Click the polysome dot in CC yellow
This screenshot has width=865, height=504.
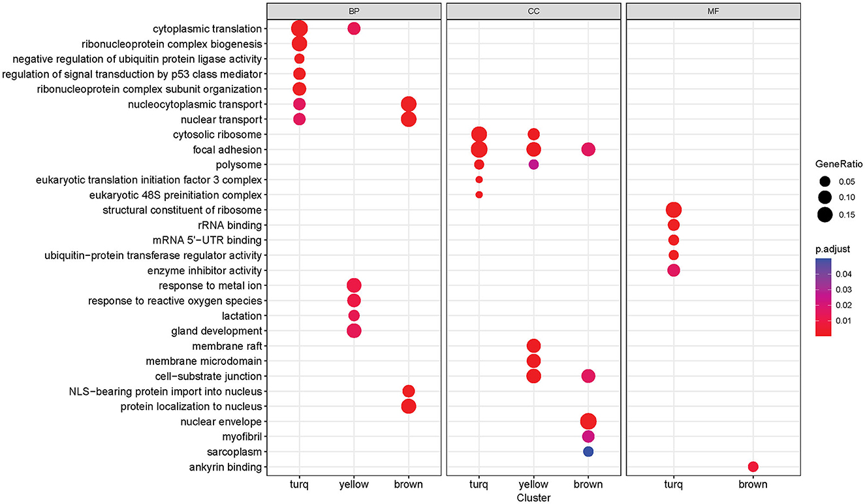[x=533, y=165]
